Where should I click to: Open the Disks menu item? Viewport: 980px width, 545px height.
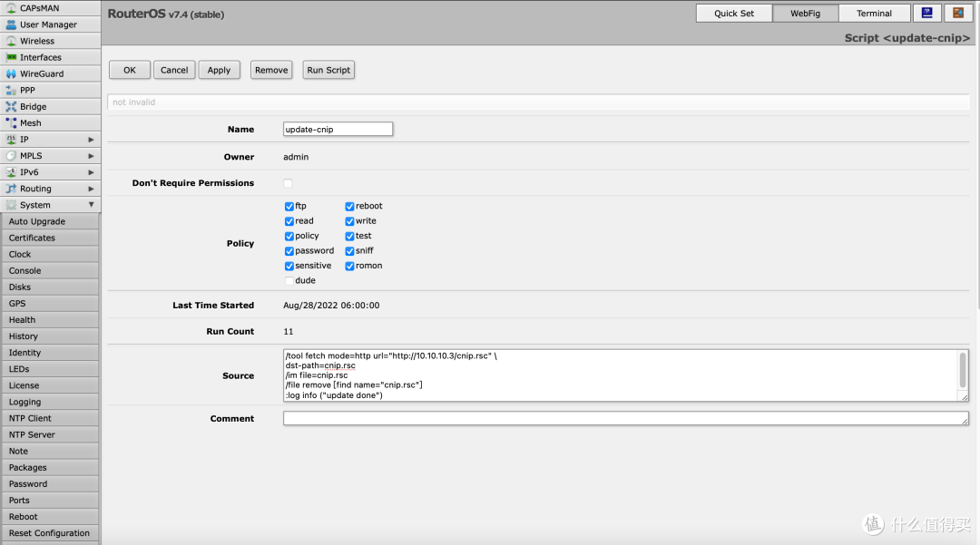click(x=50, y=287)
